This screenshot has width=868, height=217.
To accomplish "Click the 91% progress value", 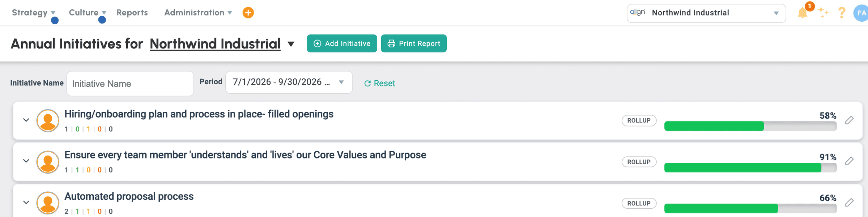I will 828,157.
